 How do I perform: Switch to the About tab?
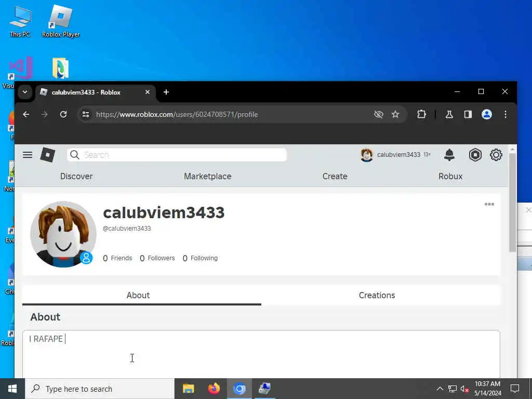[x=138, y=295]
